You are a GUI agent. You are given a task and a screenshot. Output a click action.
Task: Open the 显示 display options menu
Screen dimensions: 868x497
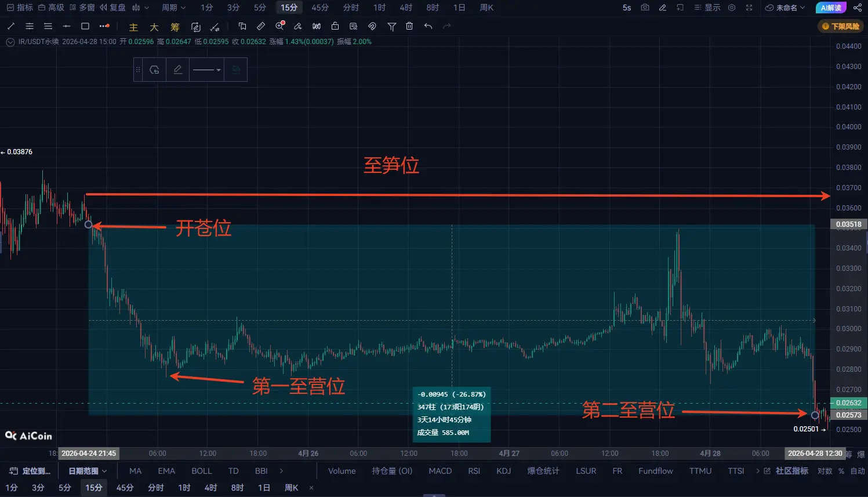pos(707,8)
